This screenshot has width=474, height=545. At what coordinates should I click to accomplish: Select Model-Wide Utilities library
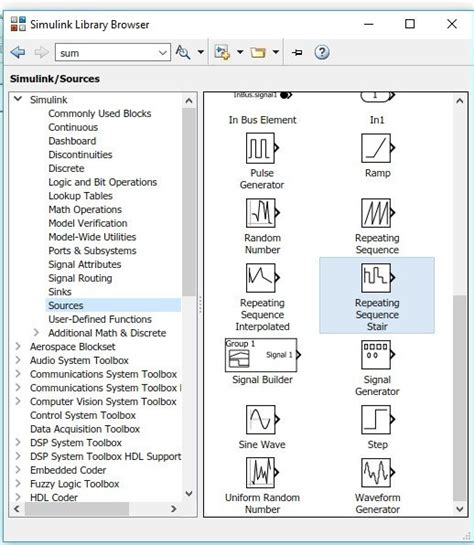click(92, 237)
